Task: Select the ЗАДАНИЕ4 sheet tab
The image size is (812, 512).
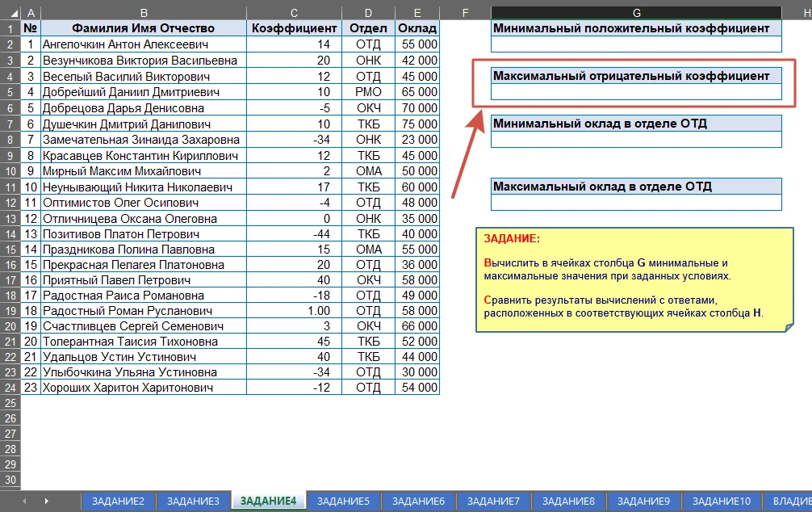Action: [268, 502]
